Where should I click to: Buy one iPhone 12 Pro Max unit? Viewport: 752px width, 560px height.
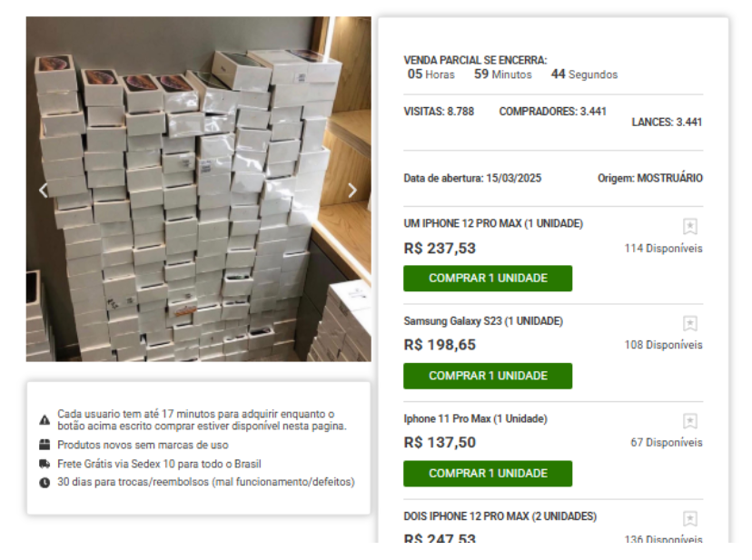tap(488, 279)
